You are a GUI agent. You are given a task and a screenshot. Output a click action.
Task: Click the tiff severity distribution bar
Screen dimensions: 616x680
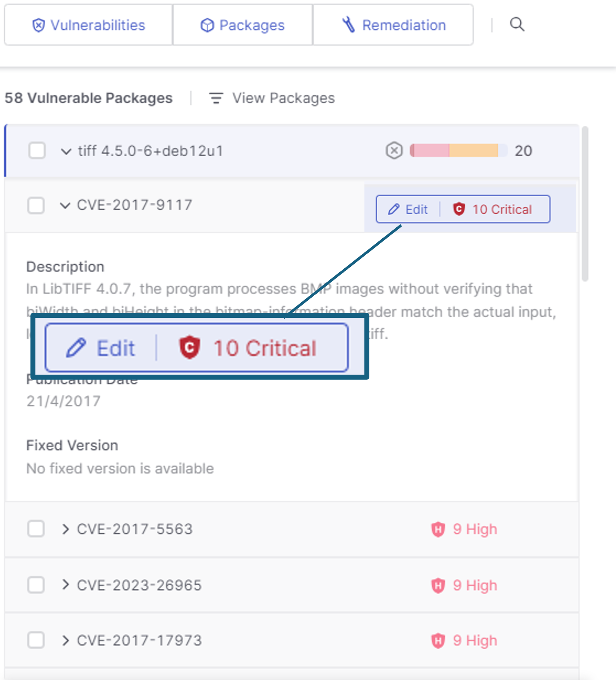[x=458, y=151]
